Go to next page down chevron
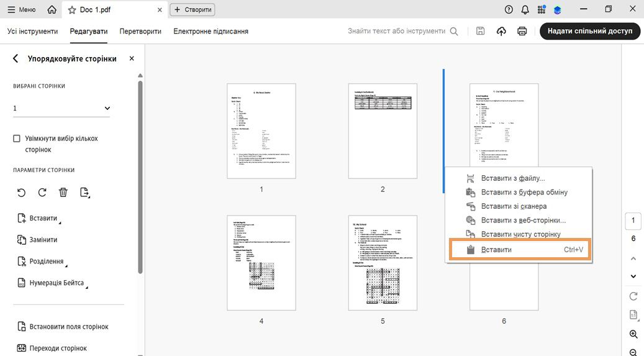This screenshot has width=644, height=356. click(633, 276)
